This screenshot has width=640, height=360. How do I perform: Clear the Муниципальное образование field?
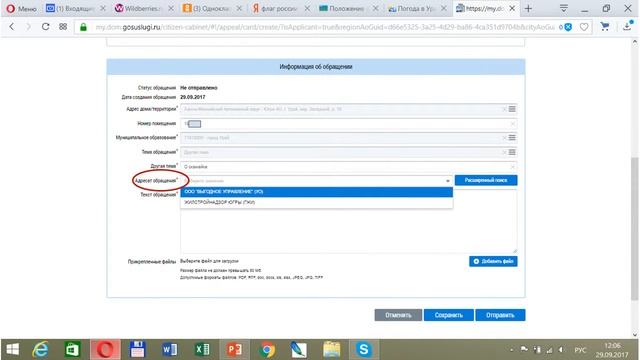coord(504,138)
